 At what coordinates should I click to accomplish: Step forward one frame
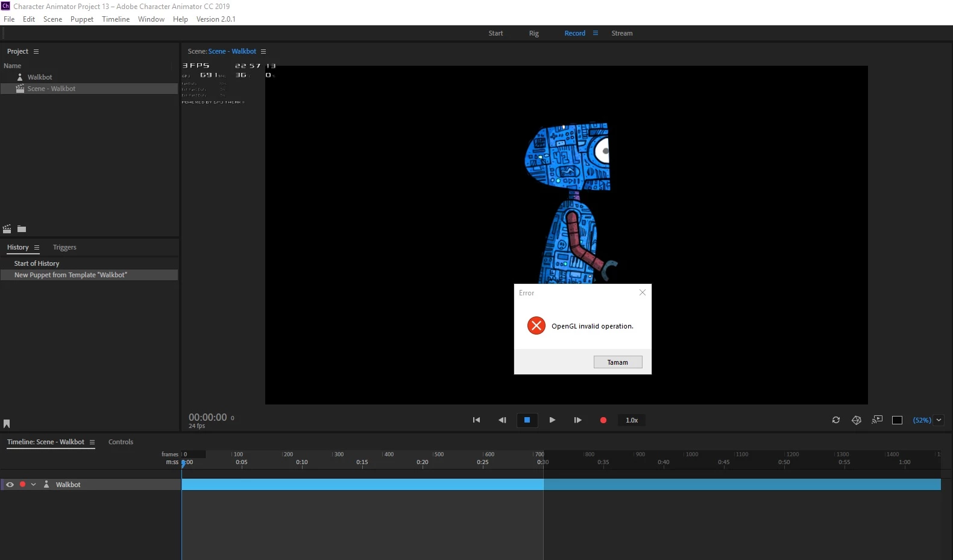577,420
